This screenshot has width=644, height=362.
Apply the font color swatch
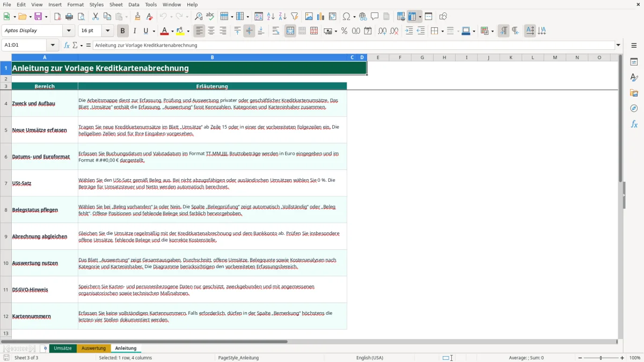coord(164,31)
